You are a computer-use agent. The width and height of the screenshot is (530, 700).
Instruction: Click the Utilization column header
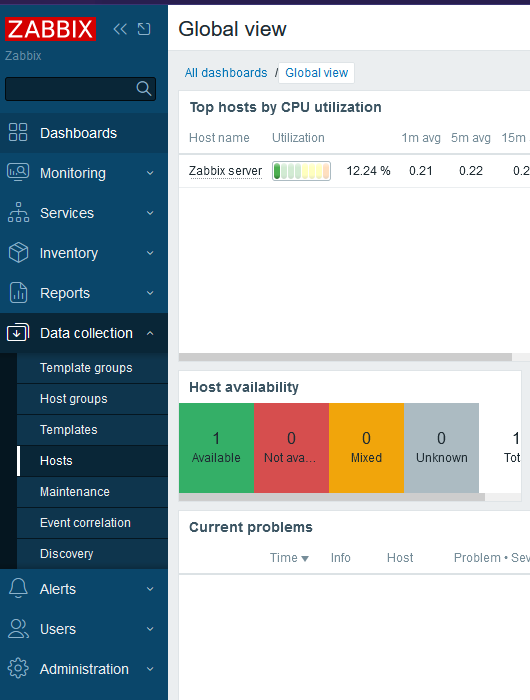(x=298, y=138)
